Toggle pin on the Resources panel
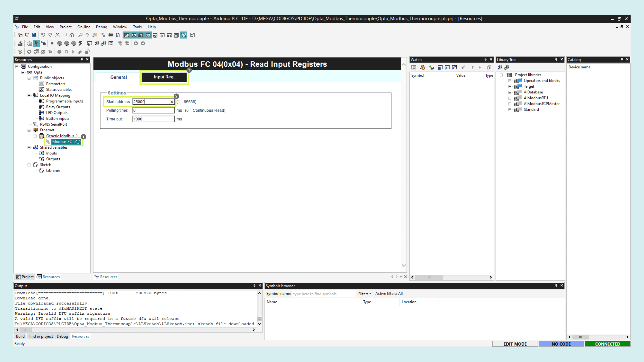The image size is (644, 362). tap(82, 59)
